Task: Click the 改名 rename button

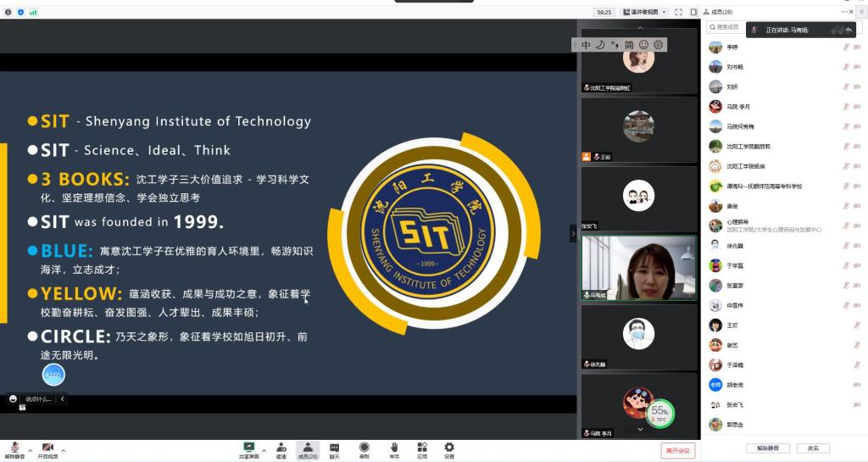Action: [x=813, y=448]
